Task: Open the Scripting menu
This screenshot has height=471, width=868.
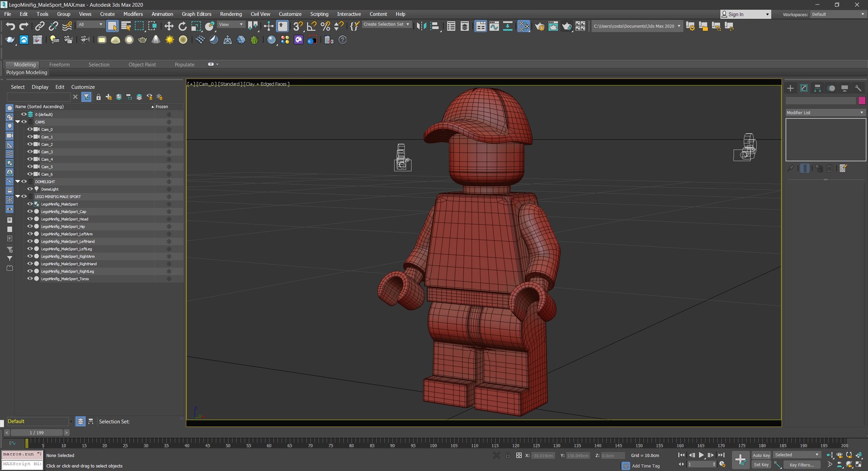Action: pyautogui.click(x=319, y=14)
